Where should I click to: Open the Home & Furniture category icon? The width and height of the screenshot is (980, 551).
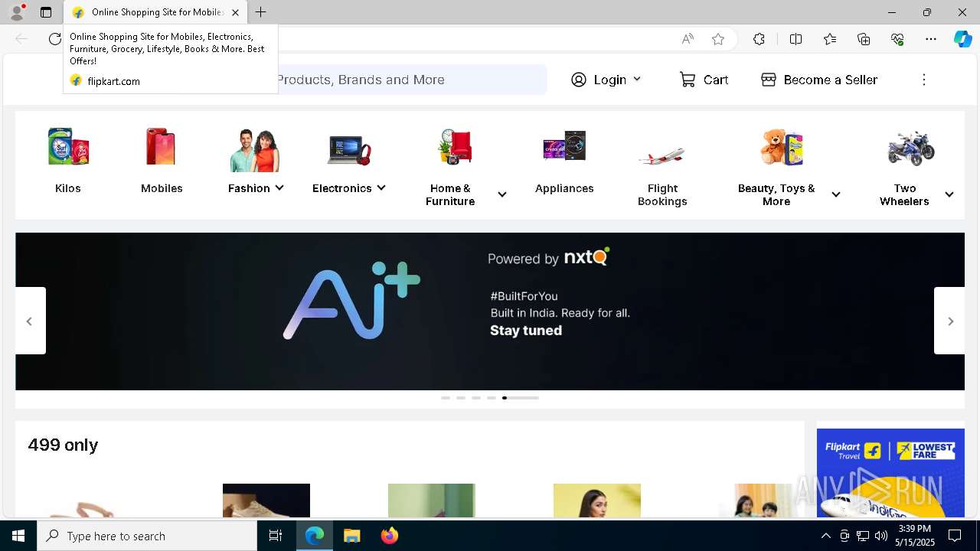tap(456, 147)
